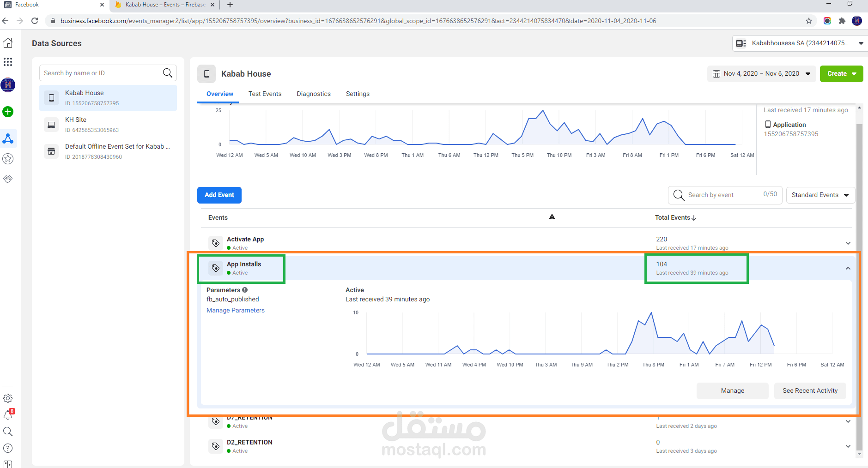Viewport: 868px width, 468px height.
Task: Click the tag icon for Activate App
Action: [x=216, y=243]
